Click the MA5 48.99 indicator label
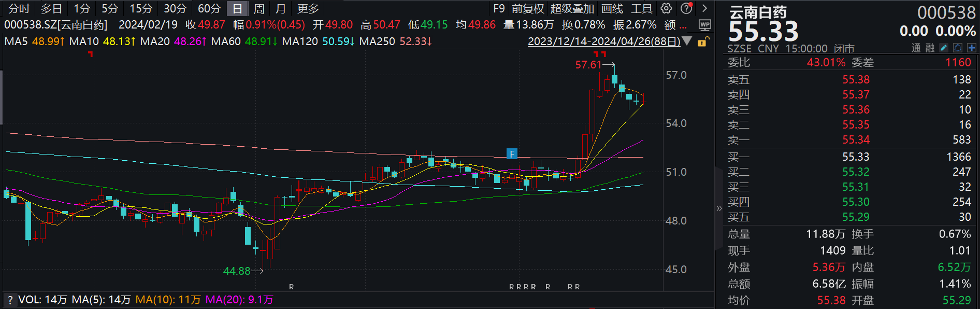The image size is (980, 309). (35, 41)
